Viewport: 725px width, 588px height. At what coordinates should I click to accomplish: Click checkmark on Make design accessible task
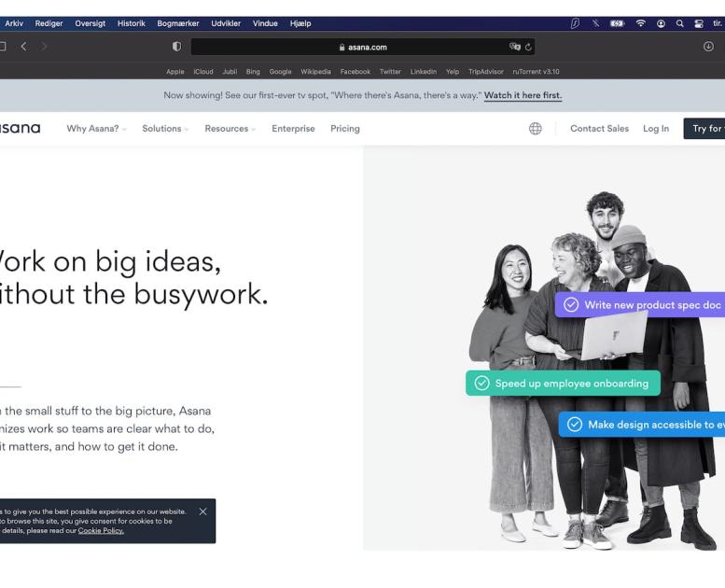[575, 425]
